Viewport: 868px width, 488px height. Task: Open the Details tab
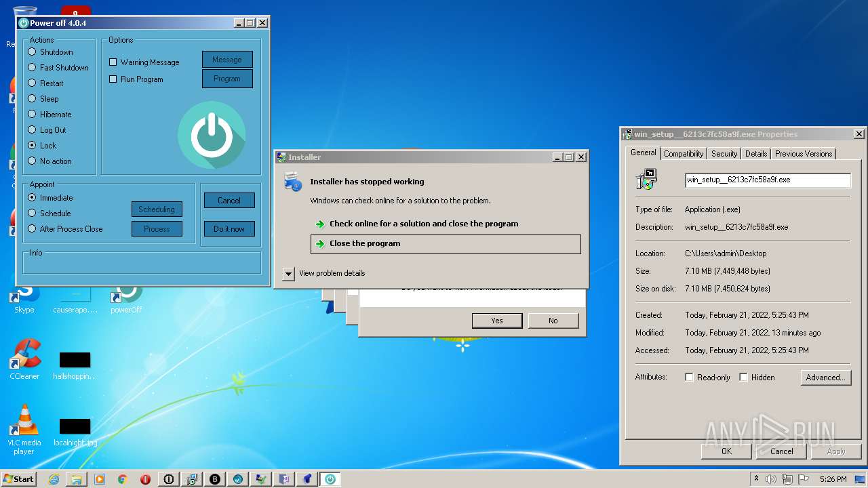tap(756, 154)
